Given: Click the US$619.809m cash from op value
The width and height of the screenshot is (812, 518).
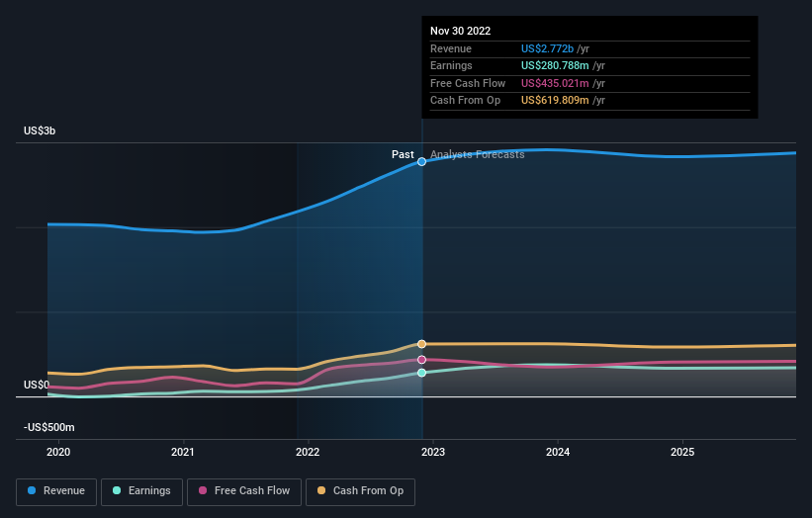Looking at the screenshot, I should coord(555,101).
